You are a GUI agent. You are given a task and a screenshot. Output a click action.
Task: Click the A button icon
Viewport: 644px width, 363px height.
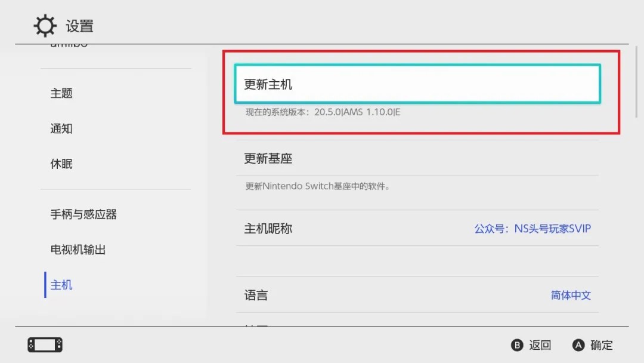click(x=578, y=345)
